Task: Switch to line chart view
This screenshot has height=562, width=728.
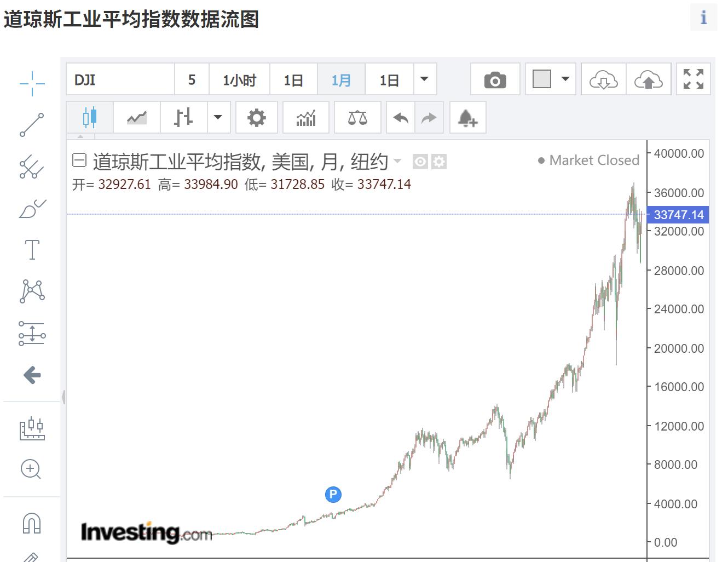Action: click(136, 117)
